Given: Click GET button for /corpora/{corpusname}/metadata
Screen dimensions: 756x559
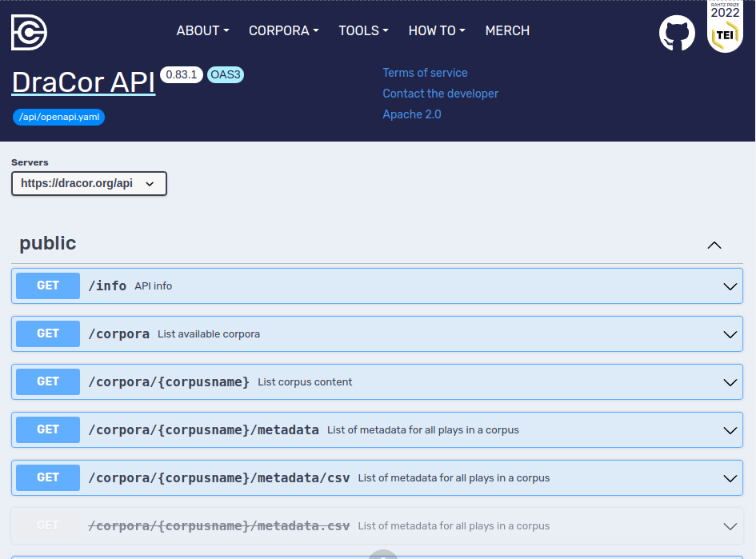Looking at the screenshot, I should tap(48, 430).
